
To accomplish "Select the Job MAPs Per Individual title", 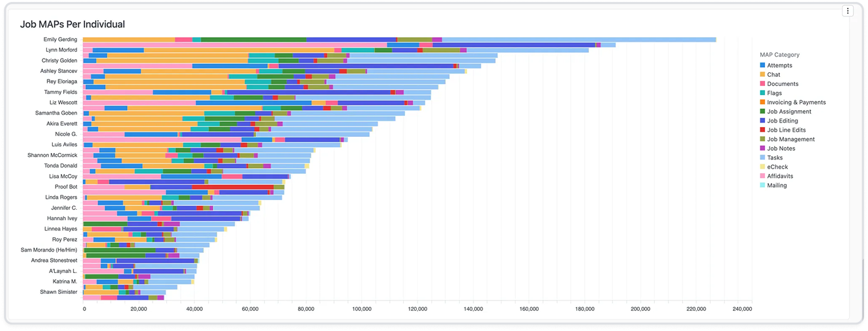I will 72,24.
